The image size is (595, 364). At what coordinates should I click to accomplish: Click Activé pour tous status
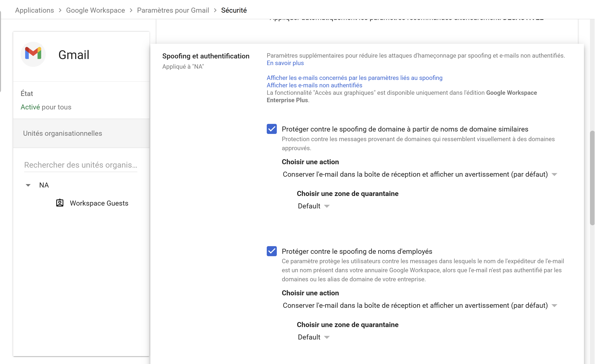point(46,107)
